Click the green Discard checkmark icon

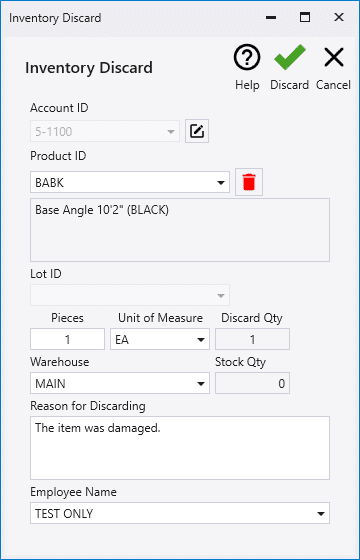(x=290, y=57)
